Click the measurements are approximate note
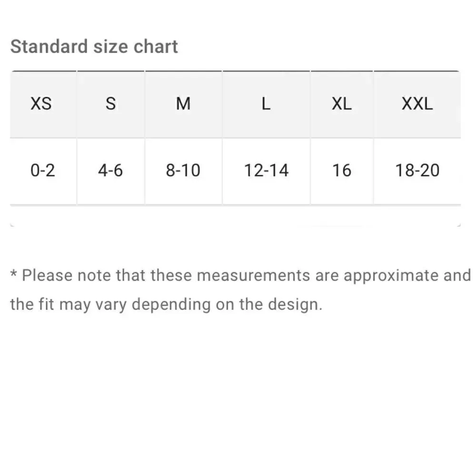 pyautogui.click(x=240, y=276)
